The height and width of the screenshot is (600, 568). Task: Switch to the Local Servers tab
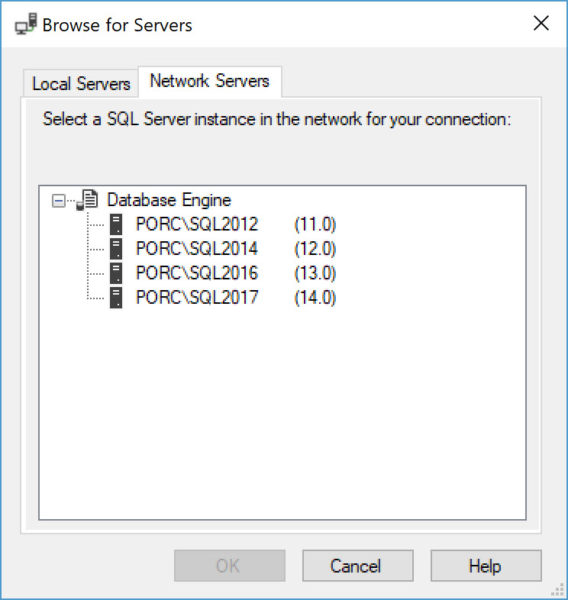click(x=81, y=83)
